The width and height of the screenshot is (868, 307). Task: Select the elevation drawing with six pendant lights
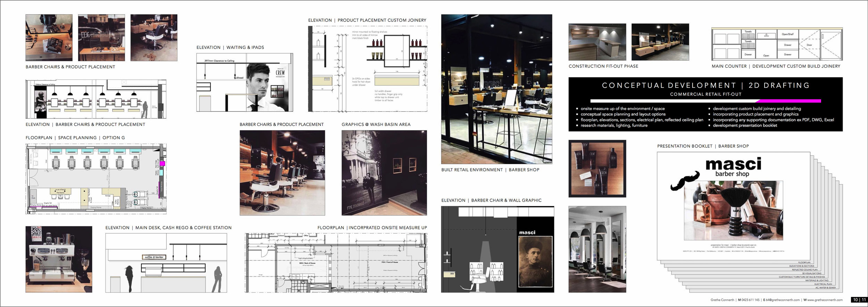coord(96,99)
